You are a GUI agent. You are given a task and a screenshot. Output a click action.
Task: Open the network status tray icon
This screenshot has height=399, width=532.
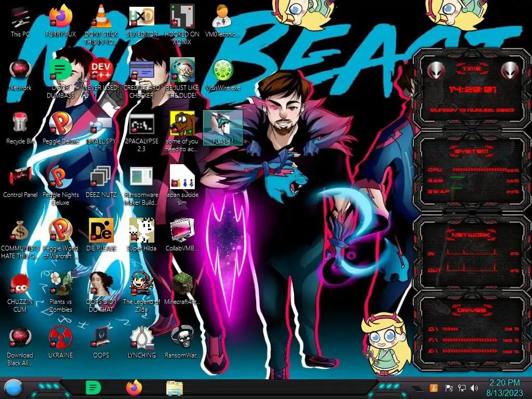(x=462, y=388)
